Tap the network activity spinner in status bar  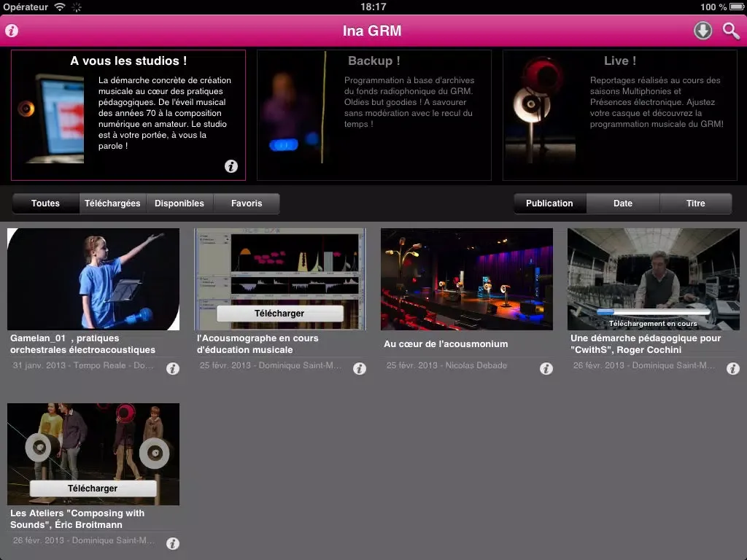click(77, 7)
